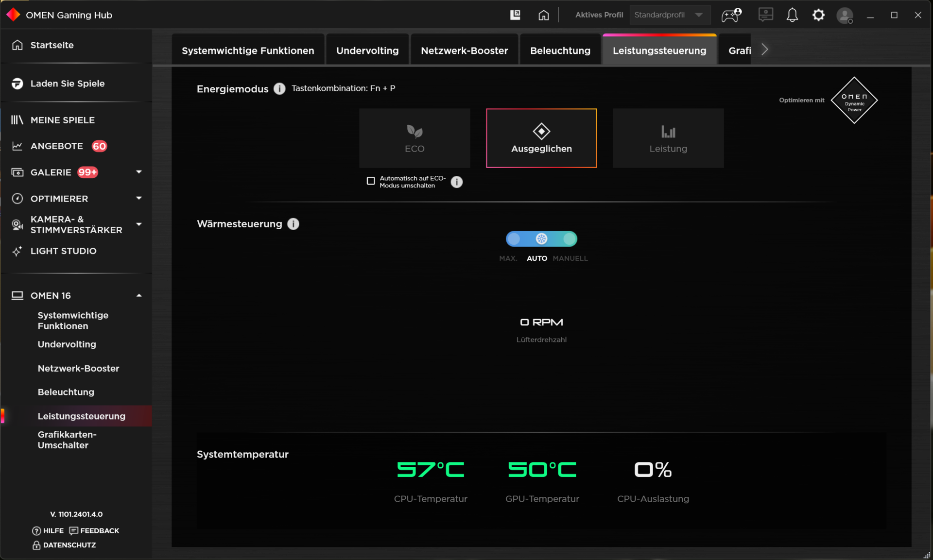Click the game controller icon in the title bar

tap(731, 15)
